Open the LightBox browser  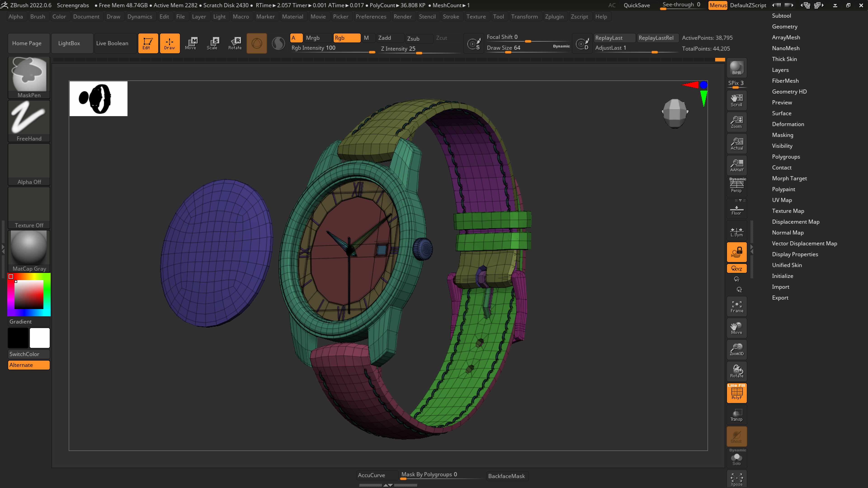69,43
